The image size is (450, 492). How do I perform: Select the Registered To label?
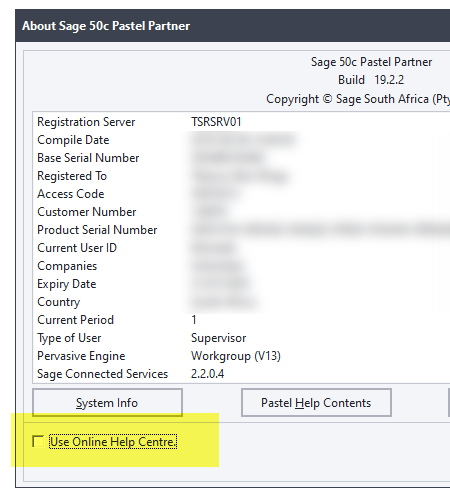click(72, 176)
